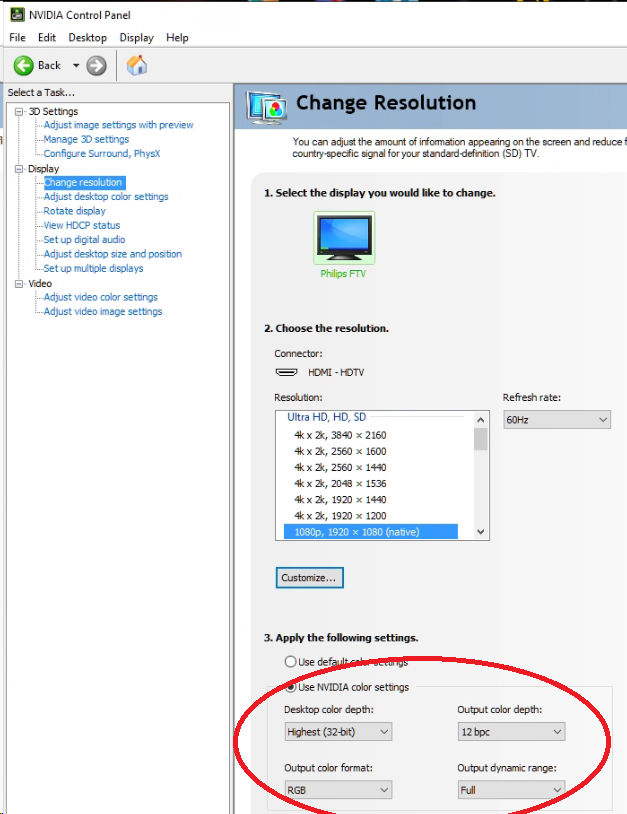Click the HDMI connector icon
The image size is (627, 814).
(x=287, y=372)
